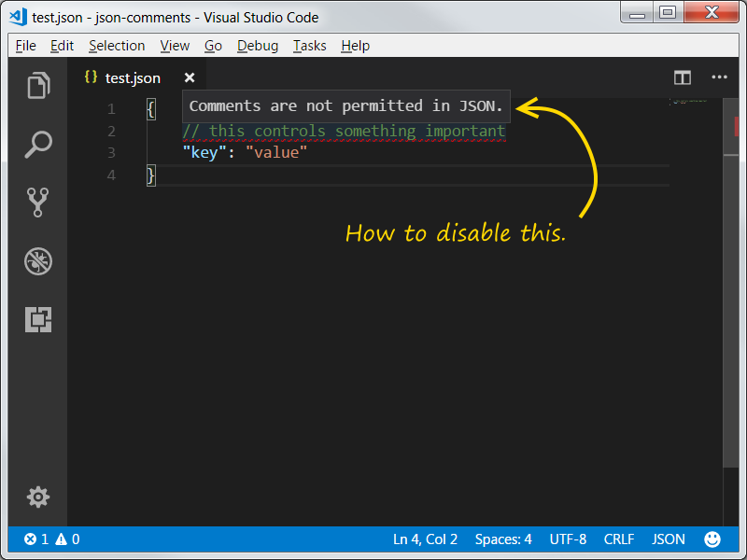Change line endings via CRLF
The image size is (747, 560).
[x=619, y=539]
